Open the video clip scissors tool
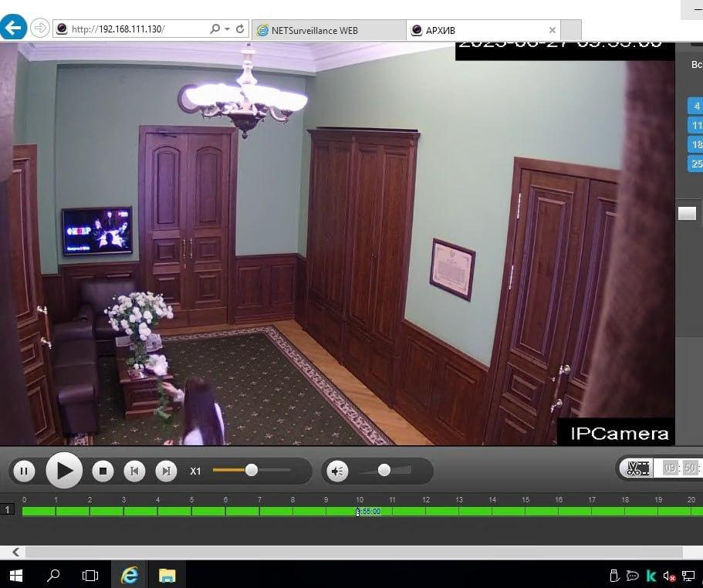 point(637,469)
